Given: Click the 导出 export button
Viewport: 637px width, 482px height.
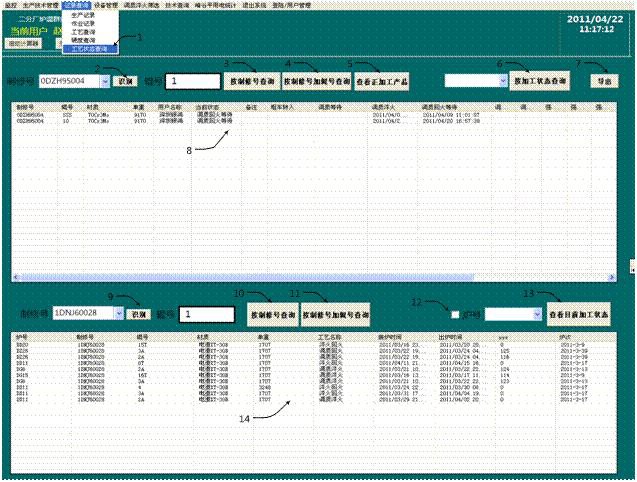Looking at the screenshot, I should point(603,80).
